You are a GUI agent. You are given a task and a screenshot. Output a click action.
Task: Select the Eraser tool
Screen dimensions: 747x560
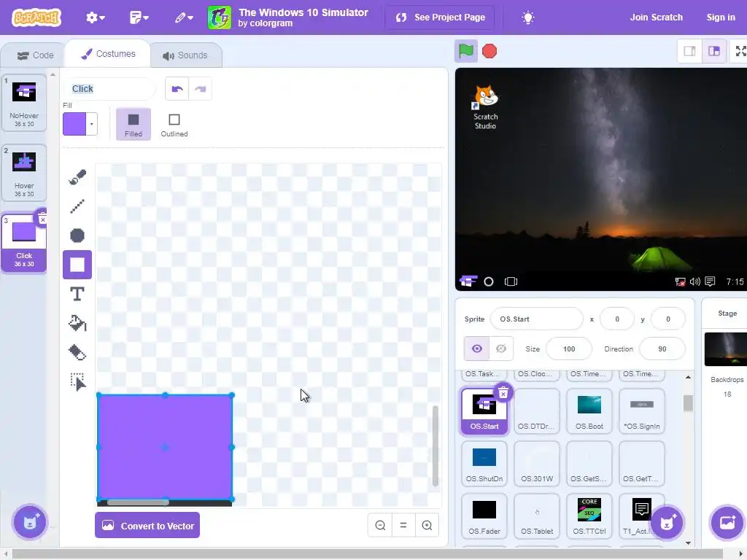pos(77,352)
